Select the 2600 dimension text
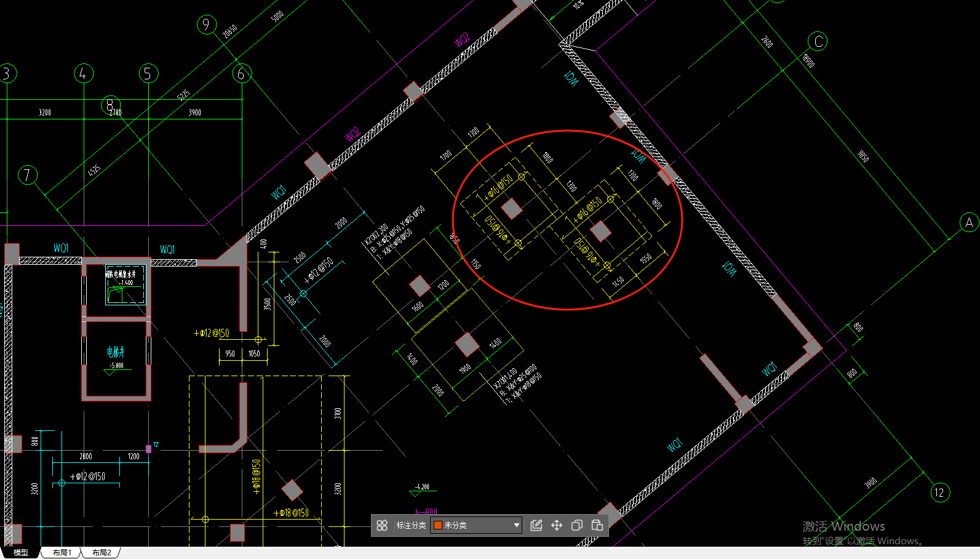Viewport: 980px width, 559px height. tap(767, 41)
